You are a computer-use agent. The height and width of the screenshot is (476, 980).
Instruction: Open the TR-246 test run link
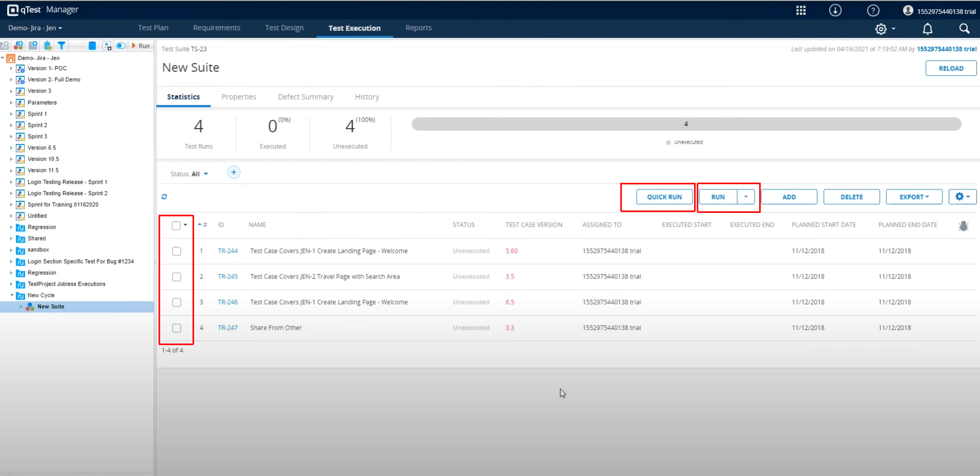tap(227, 302)
